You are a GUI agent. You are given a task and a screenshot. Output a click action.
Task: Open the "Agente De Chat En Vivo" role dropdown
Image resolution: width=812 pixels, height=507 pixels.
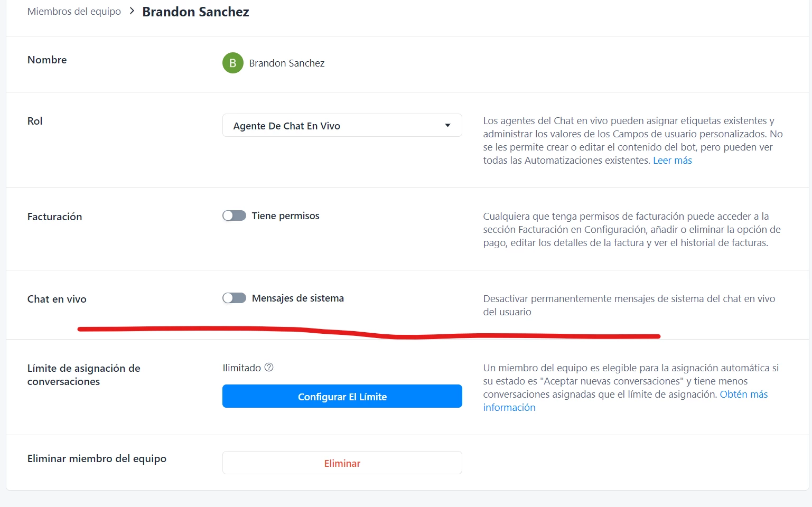tap(342, 126)
